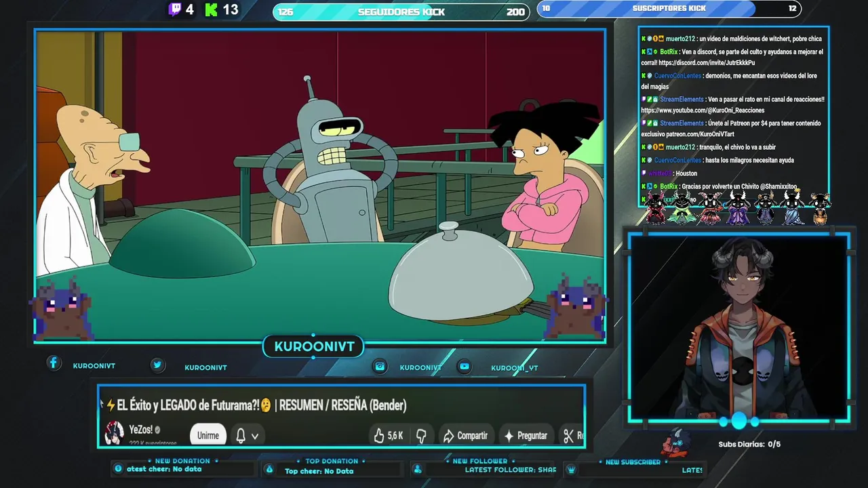Open the Twitter bird icon
This screenshot has height=488, width=868.
(x=157, y=365)
